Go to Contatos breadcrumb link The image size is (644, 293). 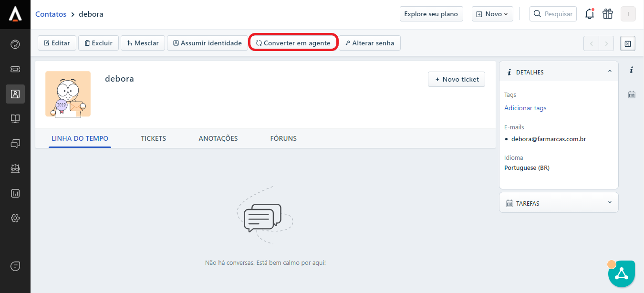coord(51,14)
